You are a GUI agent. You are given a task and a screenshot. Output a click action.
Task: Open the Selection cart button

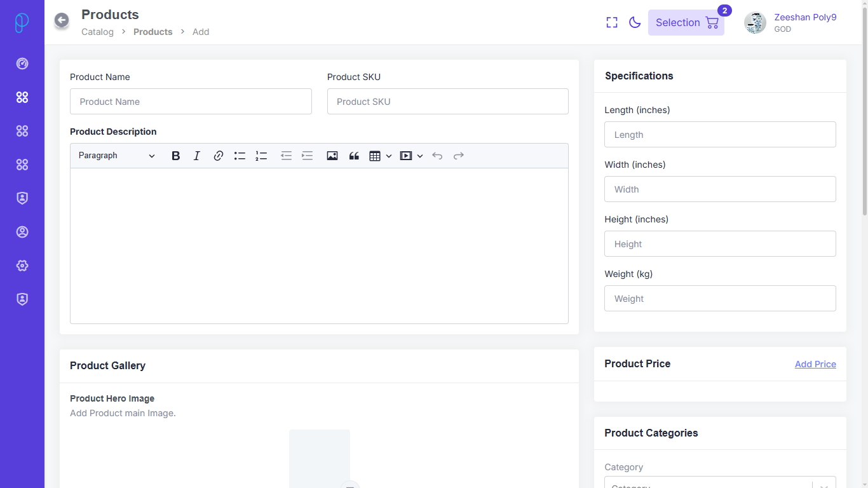point(686,22)
